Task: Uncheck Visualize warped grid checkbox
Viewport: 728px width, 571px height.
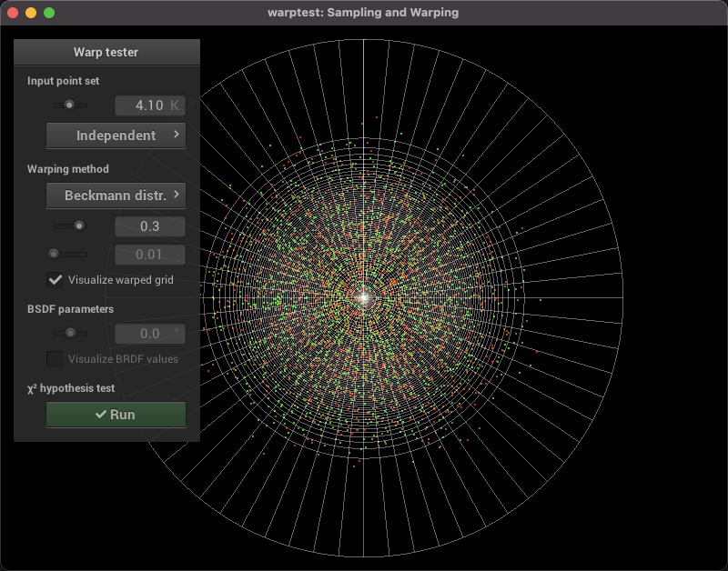Action: (x=56, y=280)
